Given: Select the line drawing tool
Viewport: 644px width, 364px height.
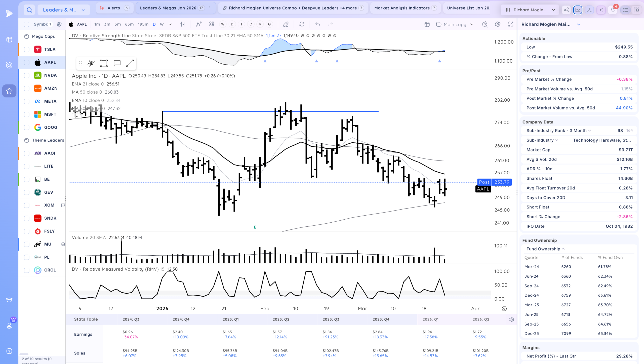Looking at the screenshot, I should tap(130, 63).
